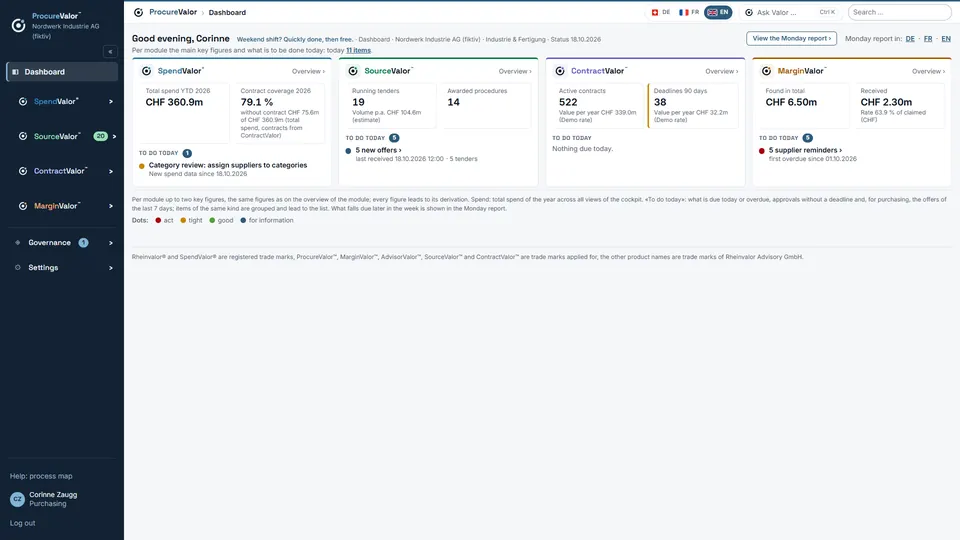Screen dimensions: 960x540
Task: Click the Dashboard grid icon in sidebar
Action: (15, 72)
